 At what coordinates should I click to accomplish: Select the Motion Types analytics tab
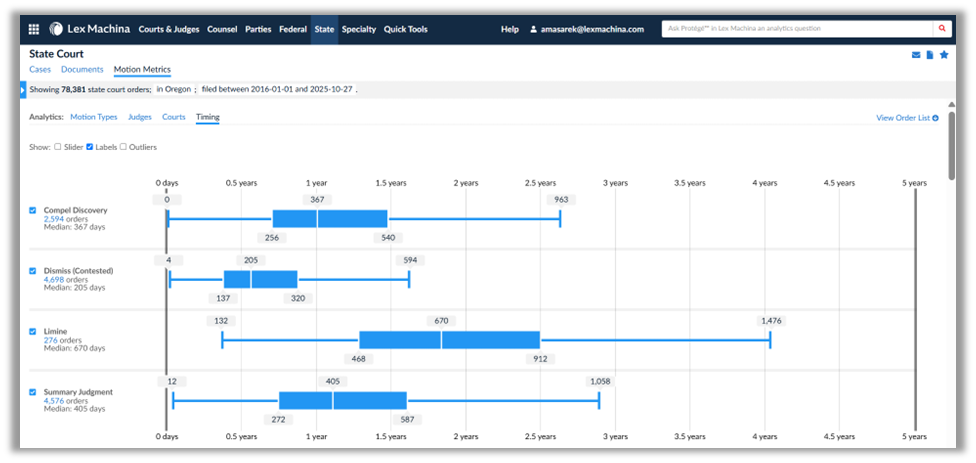click(93, 117)
